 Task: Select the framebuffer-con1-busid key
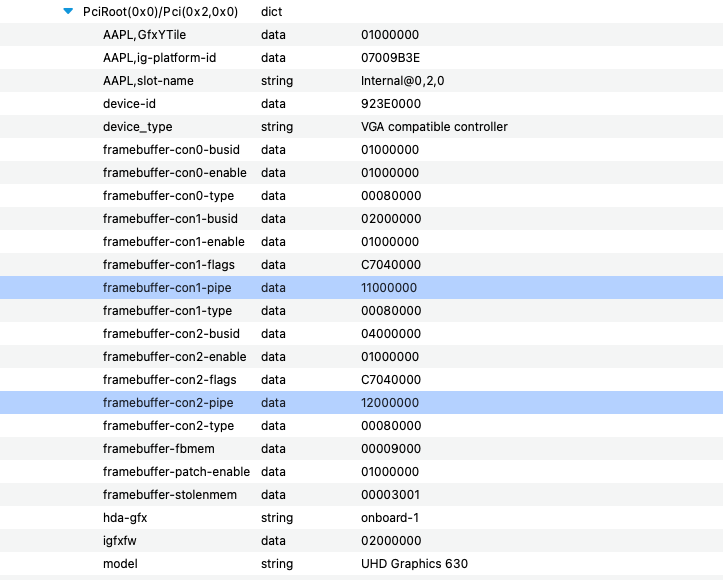(x=170, y=219)
